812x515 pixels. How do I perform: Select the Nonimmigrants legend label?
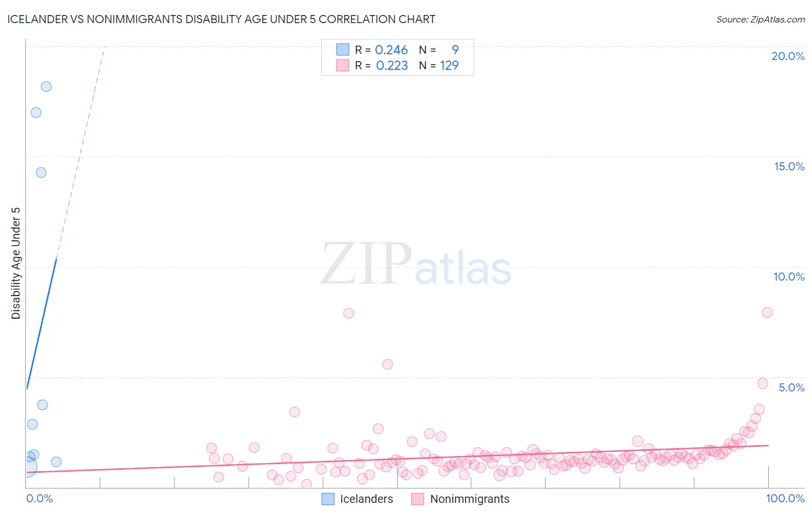click(470, 499)
